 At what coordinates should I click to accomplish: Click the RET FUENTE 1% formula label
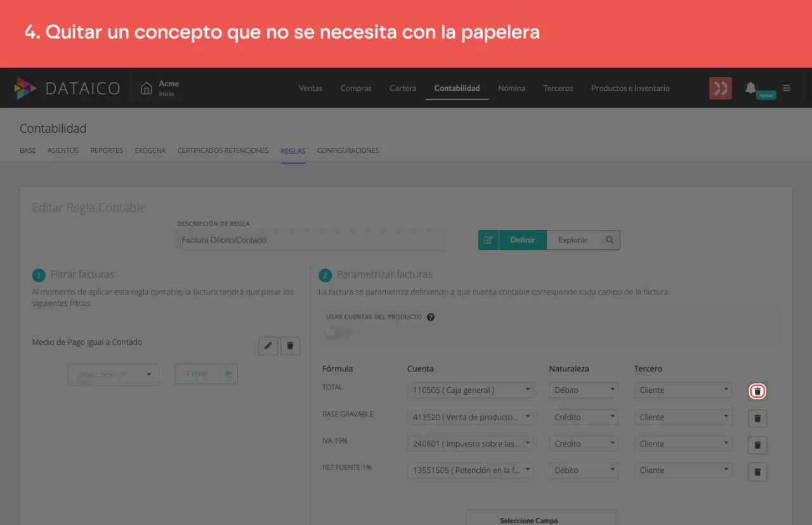(347, 467)
